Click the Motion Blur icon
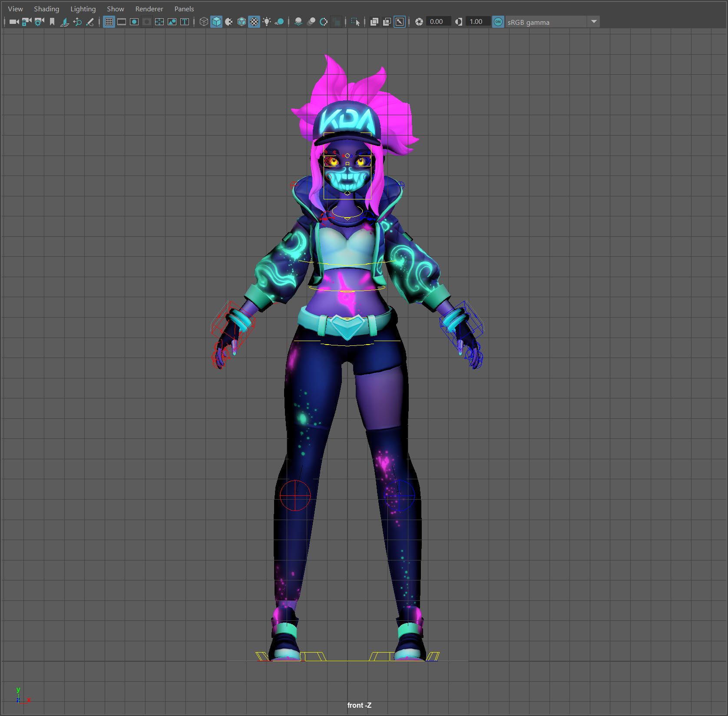Viewport: 728px width, 716px height. pyautogui.click(x=311, y=22)
